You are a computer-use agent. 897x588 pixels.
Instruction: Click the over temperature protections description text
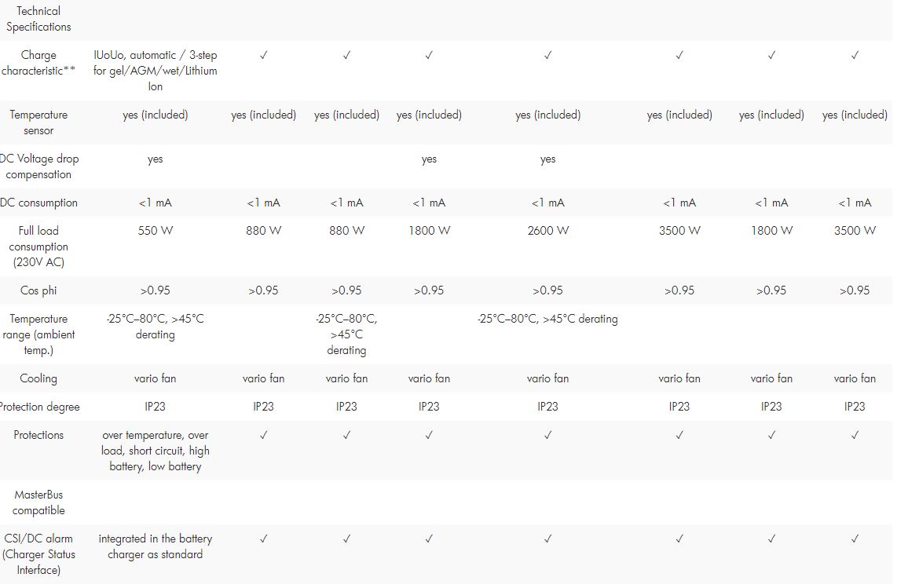click(x=156, y=451)
